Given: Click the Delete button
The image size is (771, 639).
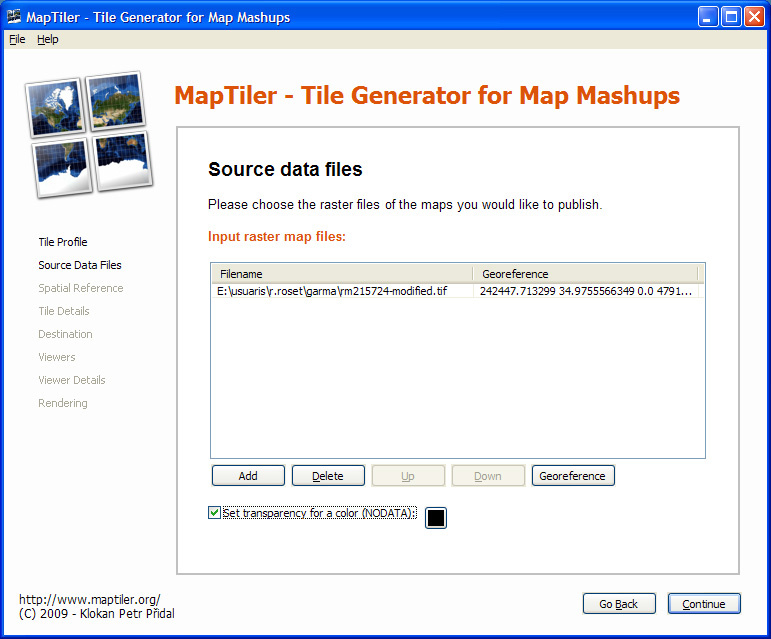Looking at the screenshot, I should click(328, 476).
